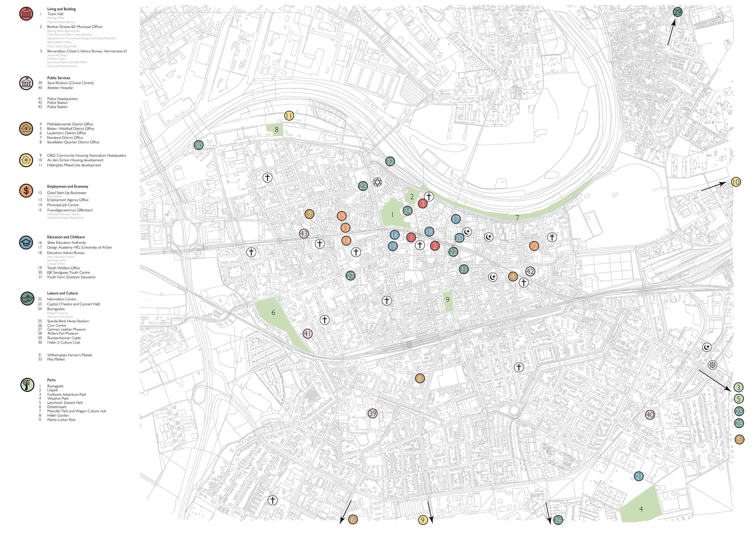The height and width of the screenshot is (534, 756).
Task: Click pink marker 39 Sana Klinikum
Action: tap(372, 414)
